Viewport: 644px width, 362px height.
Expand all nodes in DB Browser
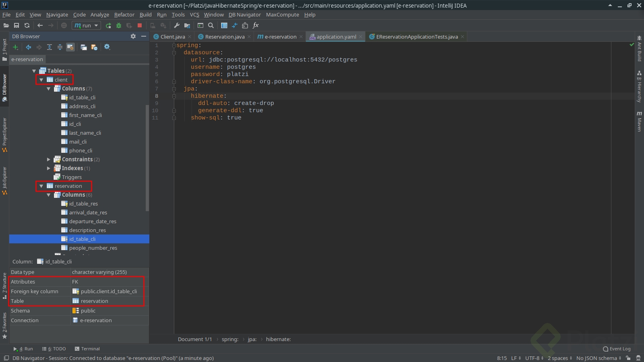point(50,47)
